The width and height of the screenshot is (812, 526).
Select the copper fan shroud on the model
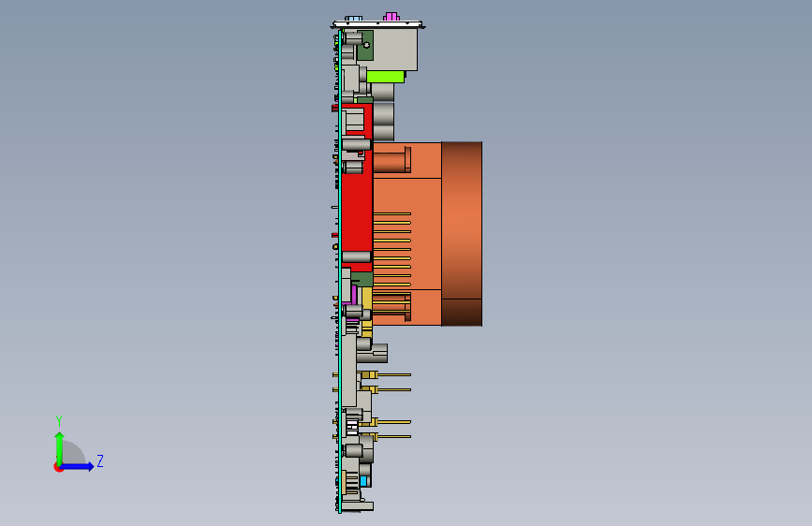tap(462, 234)
